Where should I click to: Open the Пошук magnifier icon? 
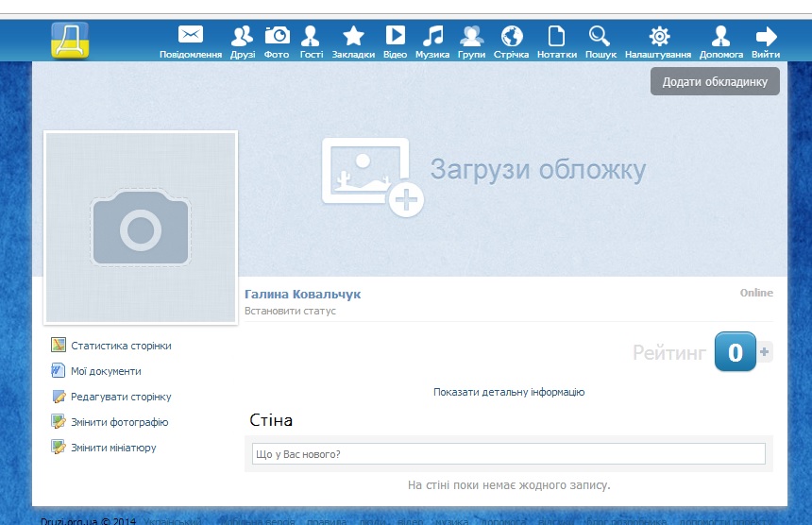pos(600,36)
